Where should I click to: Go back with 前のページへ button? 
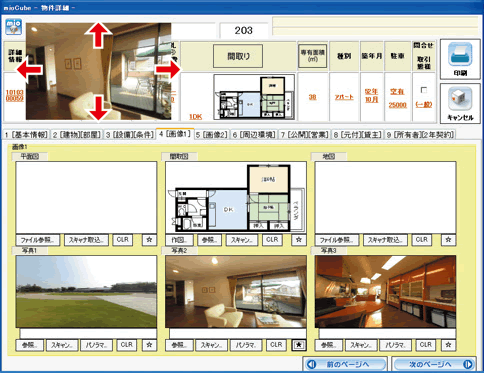tap(345, 364)
